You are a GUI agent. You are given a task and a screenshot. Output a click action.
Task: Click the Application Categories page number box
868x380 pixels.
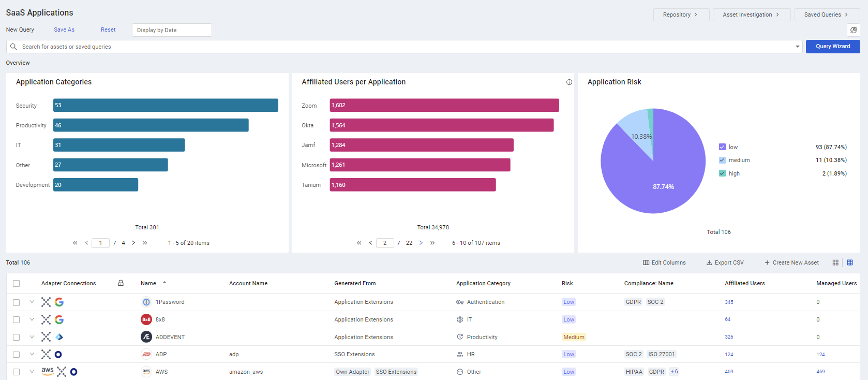click(x=100, y=243)
